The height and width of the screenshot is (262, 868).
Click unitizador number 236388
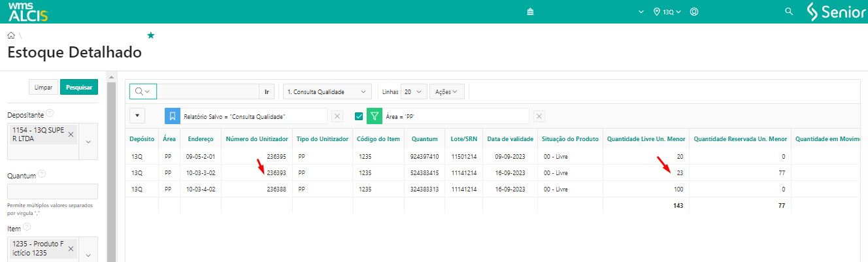(276, 189)
